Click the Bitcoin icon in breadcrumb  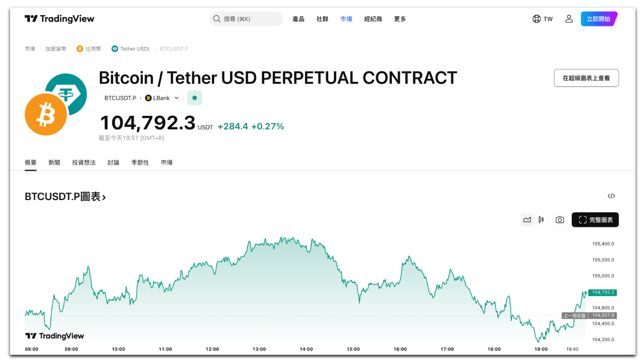[x=80, y=49]
